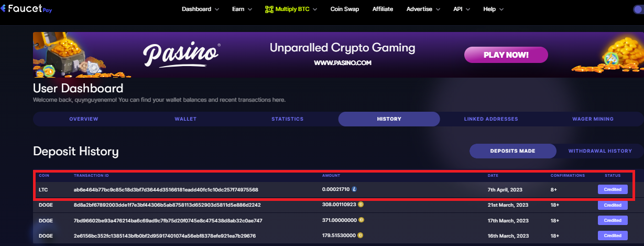The width and height of the screenshot is (644, 246).
Task: Switch to Deposits Made view
Action: [512, 151]
